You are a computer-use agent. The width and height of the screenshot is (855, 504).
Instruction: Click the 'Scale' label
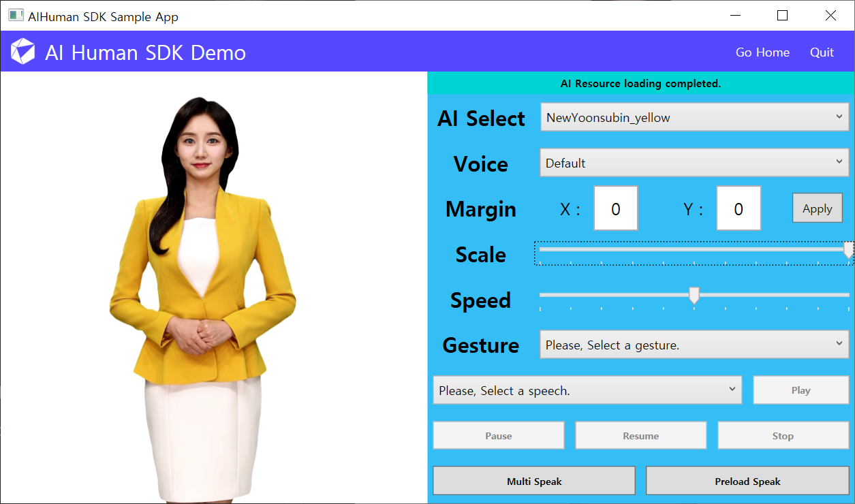pyautogui.click(x=481, y=255)
